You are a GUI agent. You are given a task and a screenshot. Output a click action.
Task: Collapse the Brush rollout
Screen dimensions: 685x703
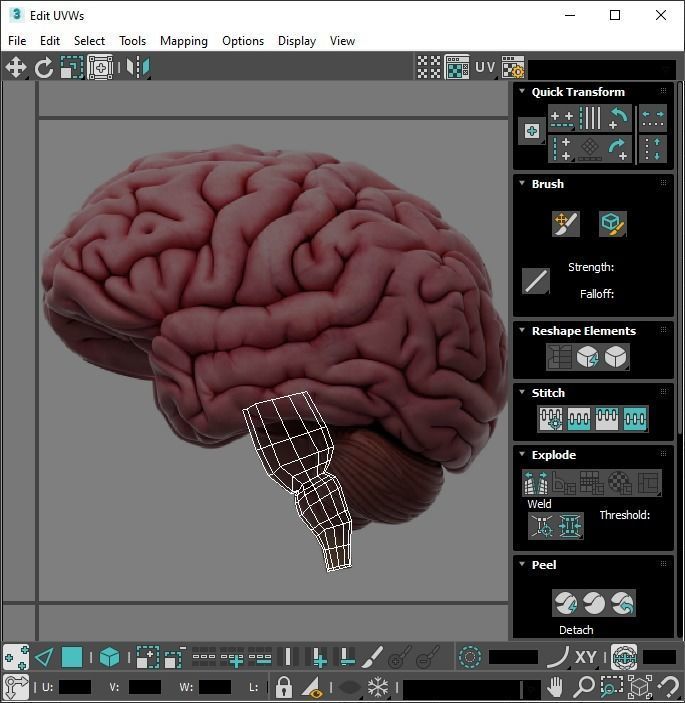[522, 183]
